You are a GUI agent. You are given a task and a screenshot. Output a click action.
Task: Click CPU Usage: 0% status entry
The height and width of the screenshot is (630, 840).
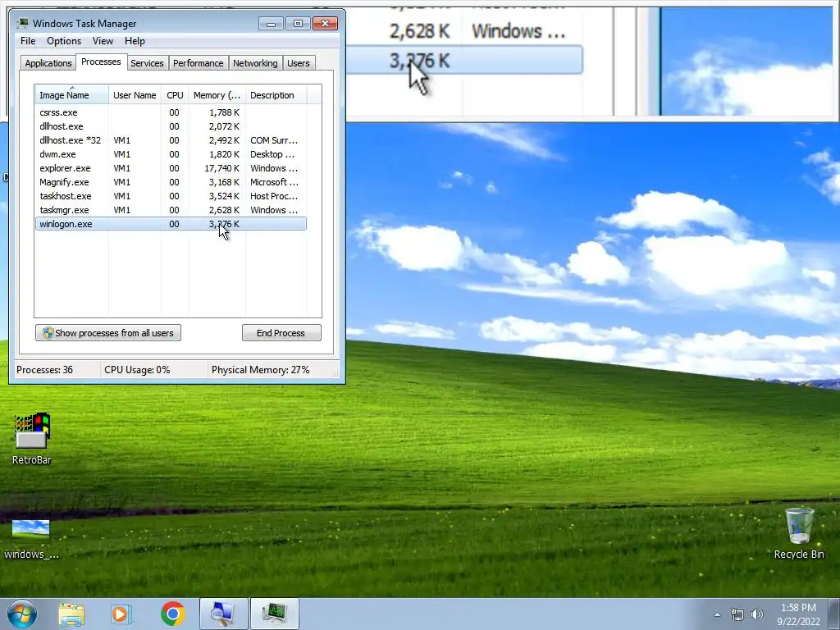click(137, 370)
